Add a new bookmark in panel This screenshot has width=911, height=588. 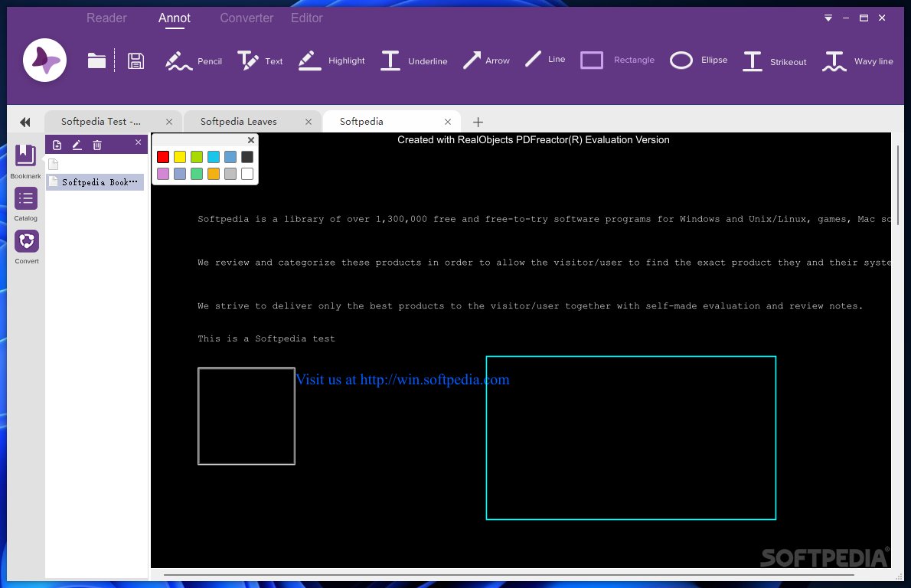coord(57,145)
